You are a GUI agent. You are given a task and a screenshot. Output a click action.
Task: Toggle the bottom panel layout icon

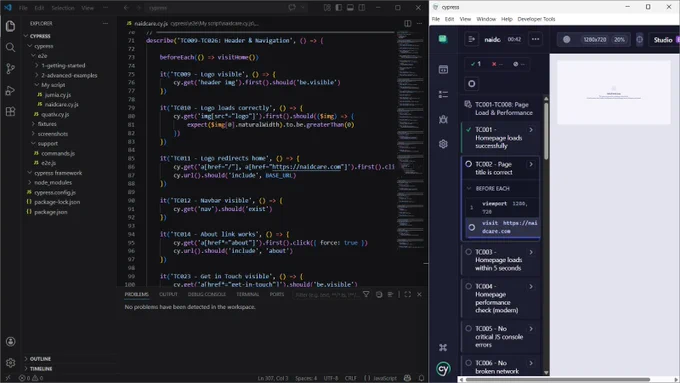350,7
